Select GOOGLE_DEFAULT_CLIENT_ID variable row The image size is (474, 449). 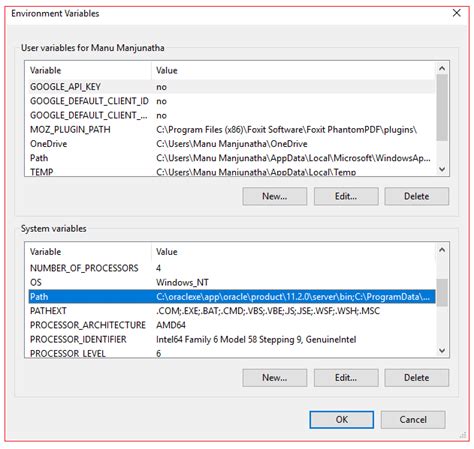(x=232, y=101)
